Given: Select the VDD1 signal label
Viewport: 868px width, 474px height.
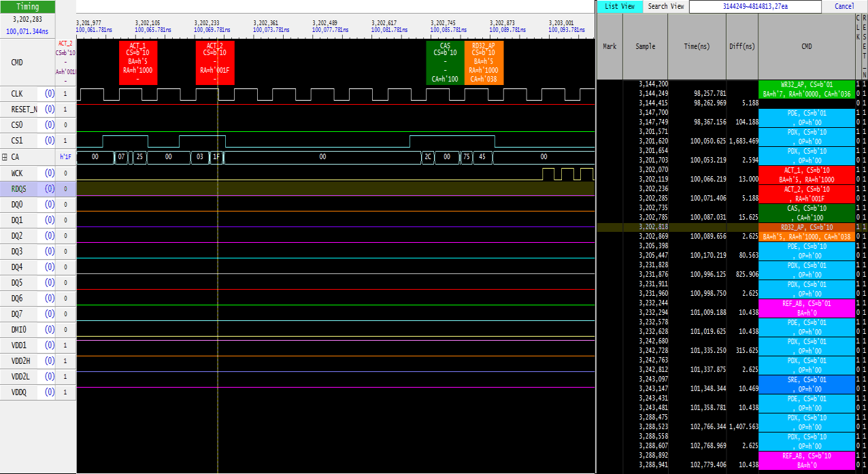Looking at the screenshot, I should coord(18,345).
